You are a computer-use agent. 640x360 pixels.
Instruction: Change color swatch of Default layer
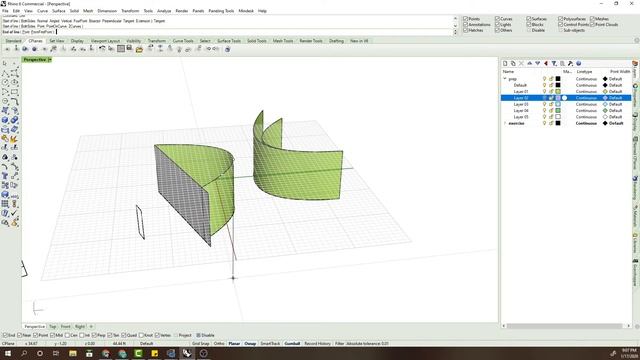558,85
